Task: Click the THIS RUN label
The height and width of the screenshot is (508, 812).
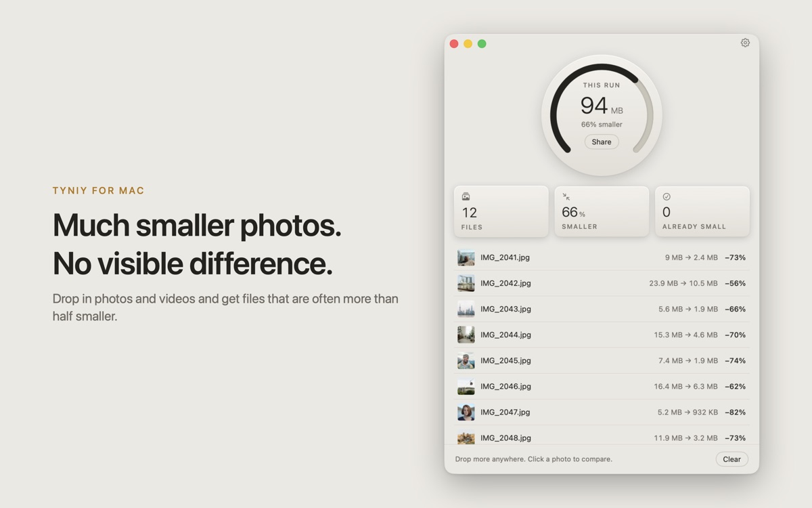Action: pos(602,85)
